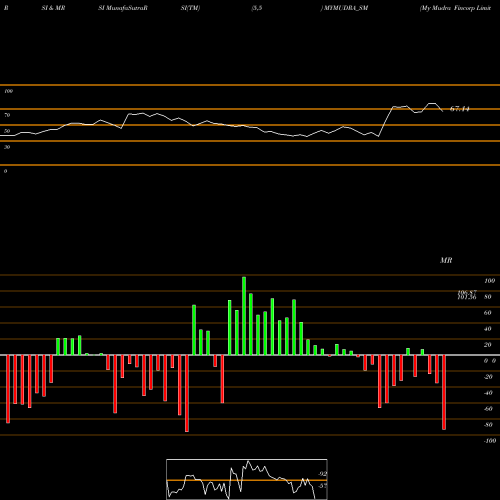Click the RSI panel's 30 level label
The height and width of the screenshot is (500, 500).
(x=7, y=147)
